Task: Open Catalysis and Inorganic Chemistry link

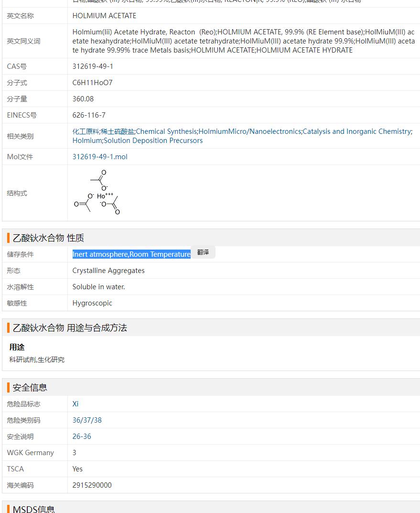Action: pos(356,131)
